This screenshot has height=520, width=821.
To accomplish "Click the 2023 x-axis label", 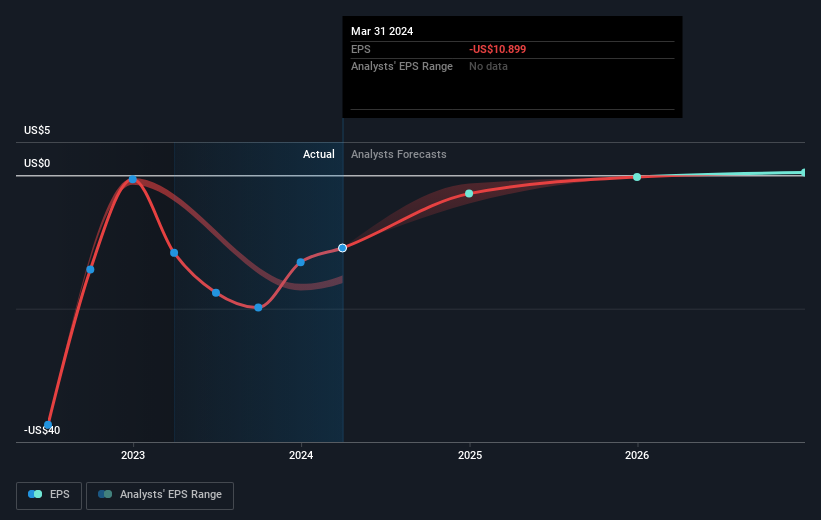I will 133,455.
